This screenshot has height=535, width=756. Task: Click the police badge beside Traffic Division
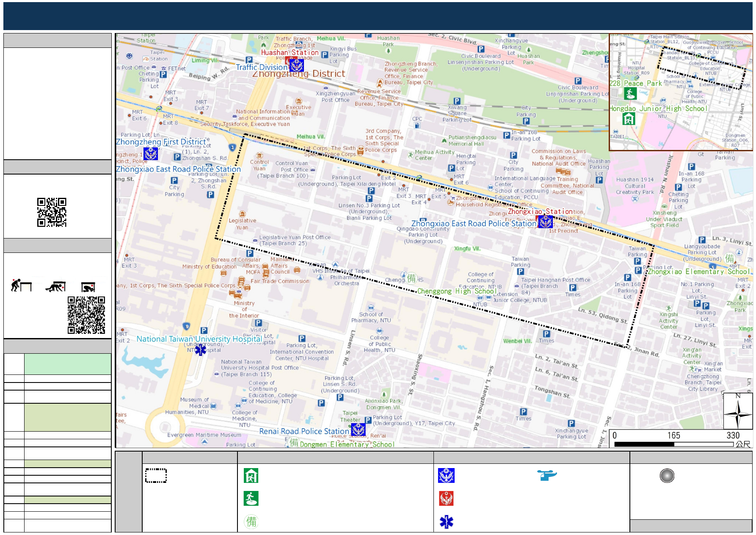(297, 65)
